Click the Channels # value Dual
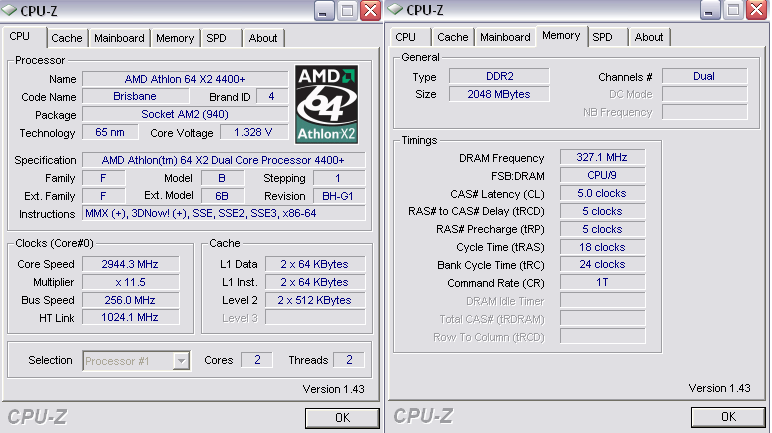The width and height of the screenshot is (772, 433). click(705, 76)
